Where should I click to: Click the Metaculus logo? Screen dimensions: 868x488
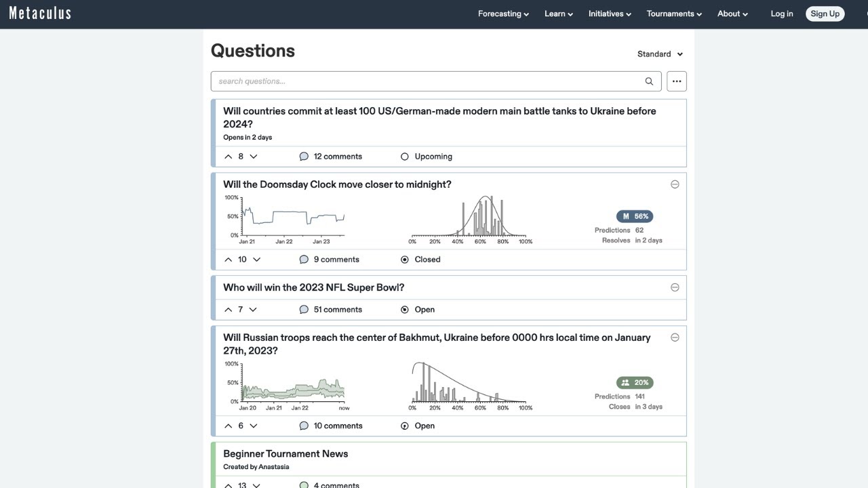(40, 13)
